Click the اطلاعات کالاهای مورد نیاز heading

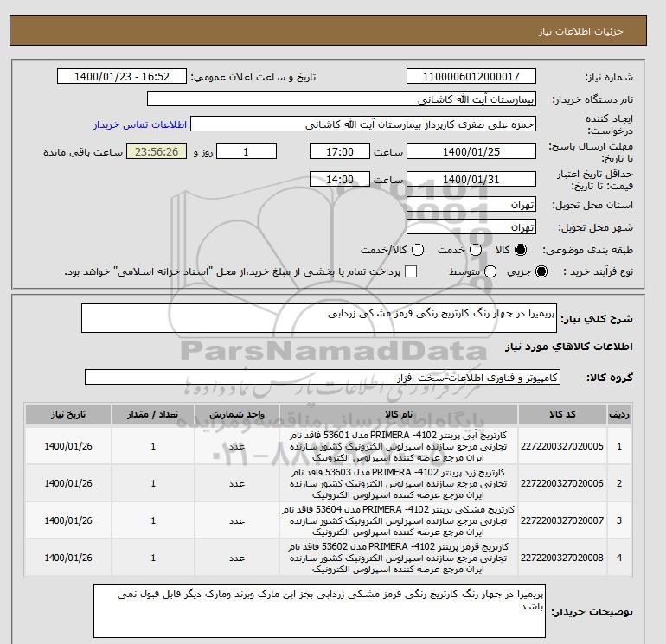click(569, 347)
